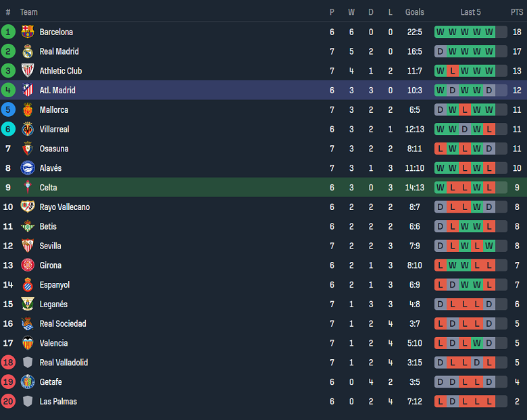
Task: Click the Atl. Madrid crest icon
Action: (28, 90)
